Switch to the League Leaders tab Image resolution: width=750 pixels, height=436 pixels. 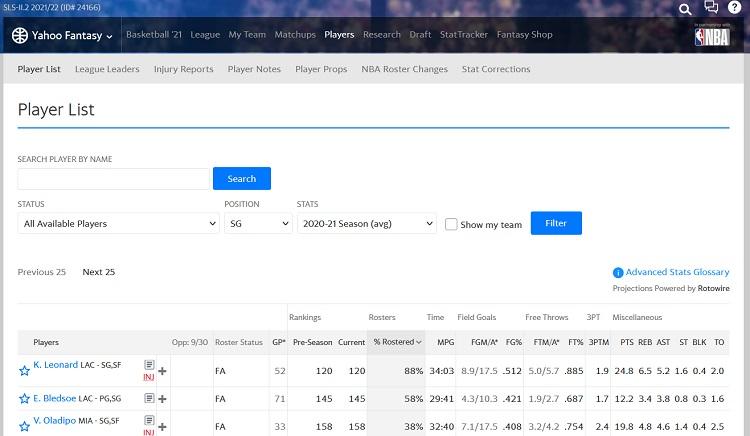coord(107,69)
